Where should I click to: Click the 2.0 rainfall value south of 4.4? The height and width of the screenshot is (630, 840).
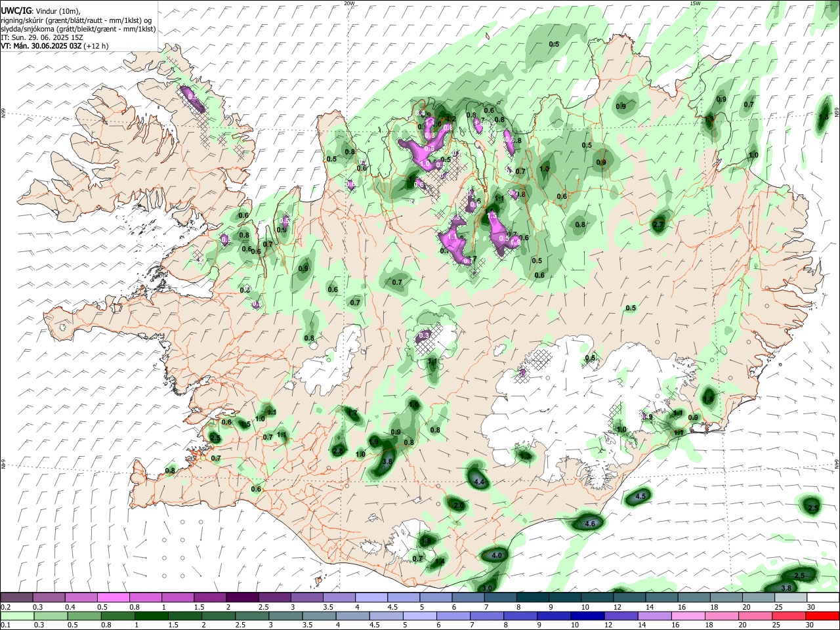point(459,506)
